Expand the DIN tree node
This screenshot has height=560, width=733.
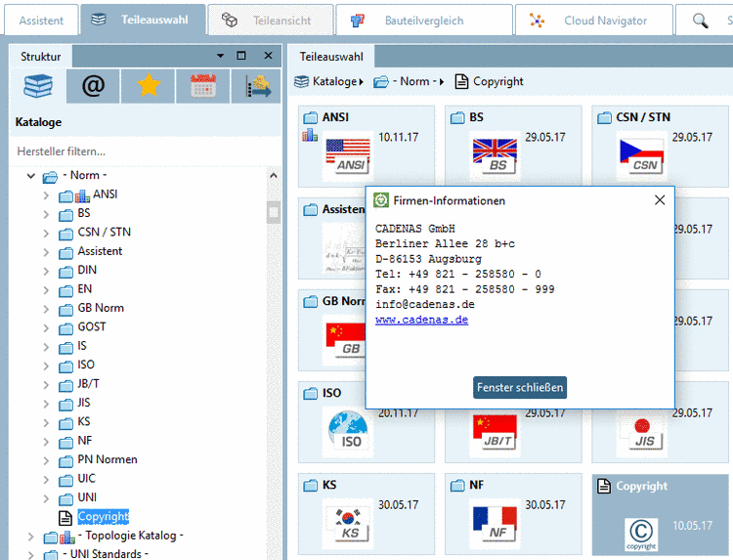46,271
